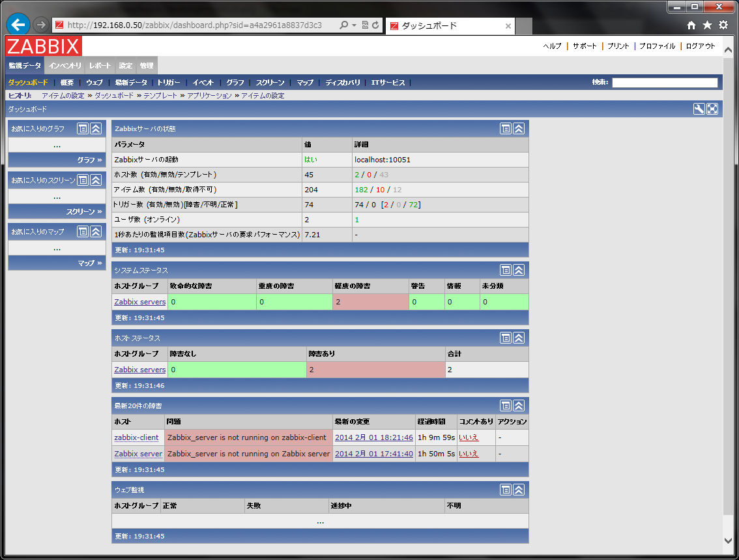The height and width of the screenshot is (560, 739).
Task: Open menu icon of お気に入りのグラフ widget
Action: click(x=83, y=128)
